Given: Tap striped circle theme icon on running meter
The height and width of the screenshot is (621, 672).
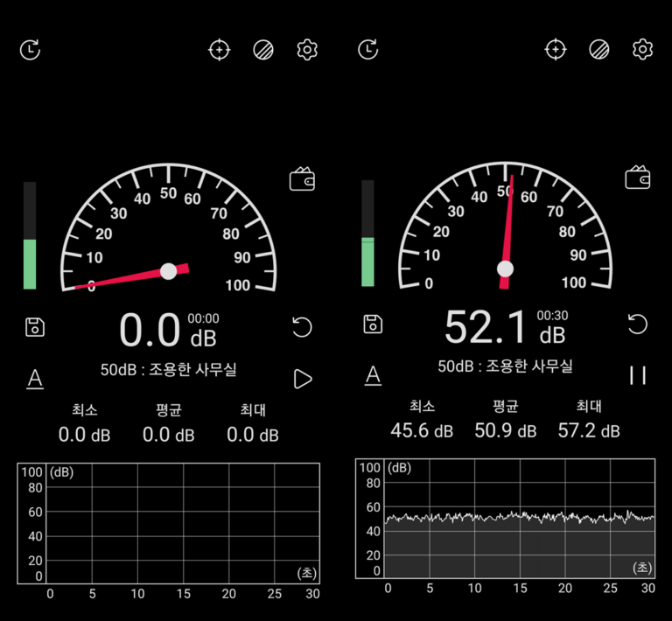Looking at the screenshot, I should point(599,49).
